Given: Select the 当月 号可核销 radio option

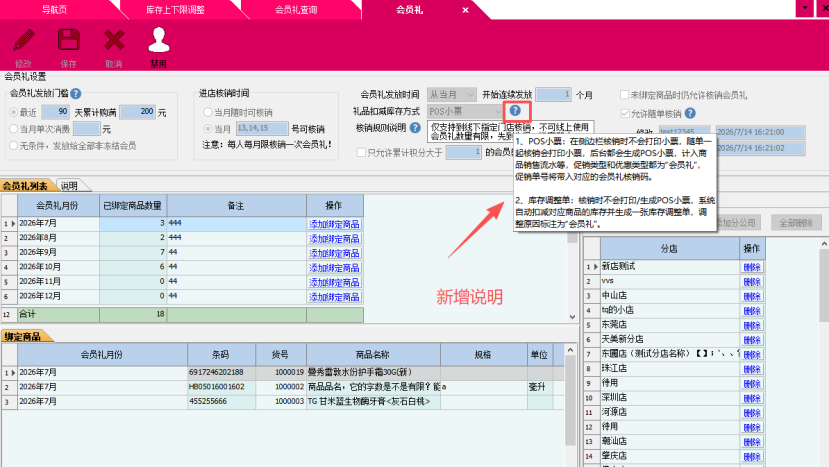Looking at the screenshot, I should pyautogui.click(x=208, y=129).
